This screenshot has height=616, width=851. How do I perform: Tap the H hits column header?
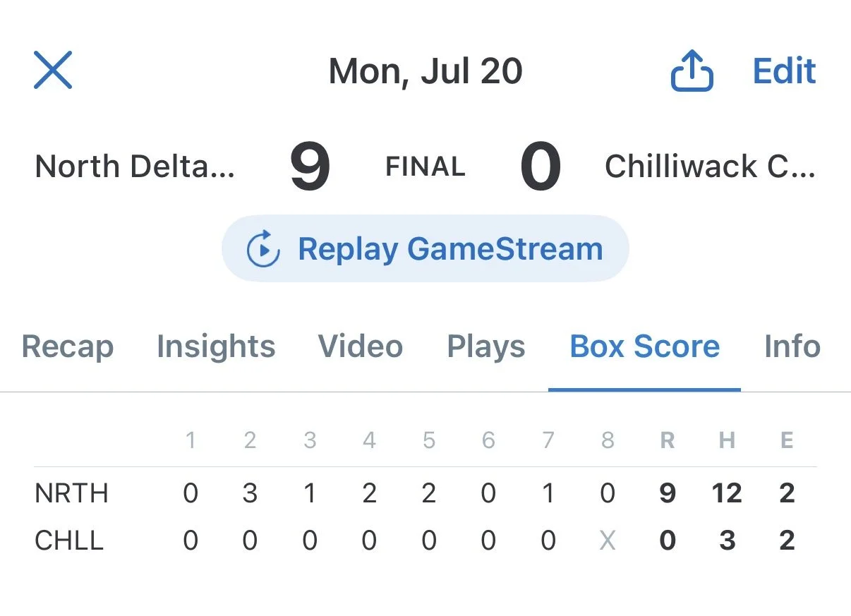[x=727, y=441]
